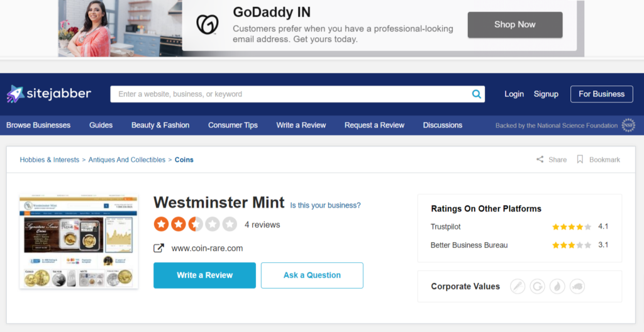
Task: Click the Better Business Bureau 3.1 value
Action: [x=603, y=245]
